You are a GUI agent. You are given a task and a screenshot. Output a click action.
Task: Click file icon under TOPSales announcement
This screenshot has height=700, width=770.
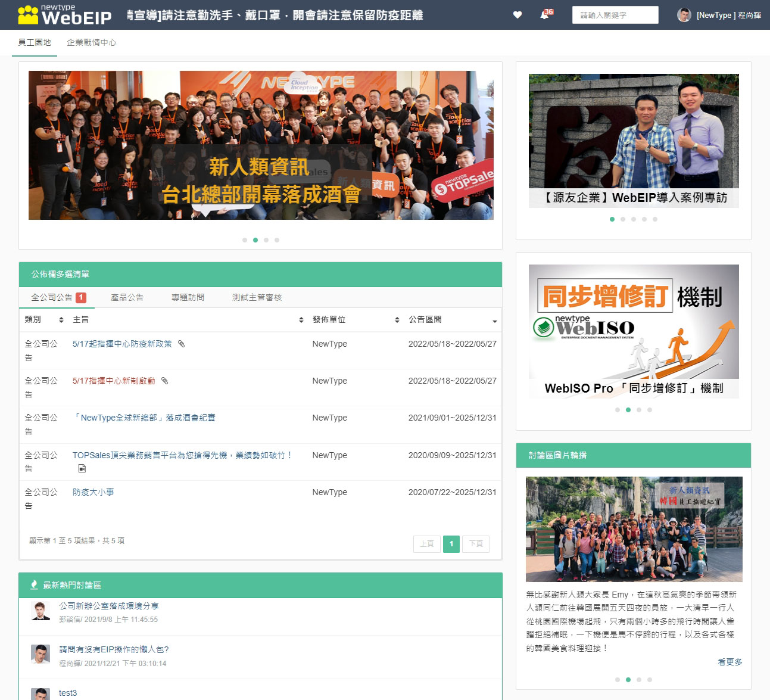click(x=82, y=468)
